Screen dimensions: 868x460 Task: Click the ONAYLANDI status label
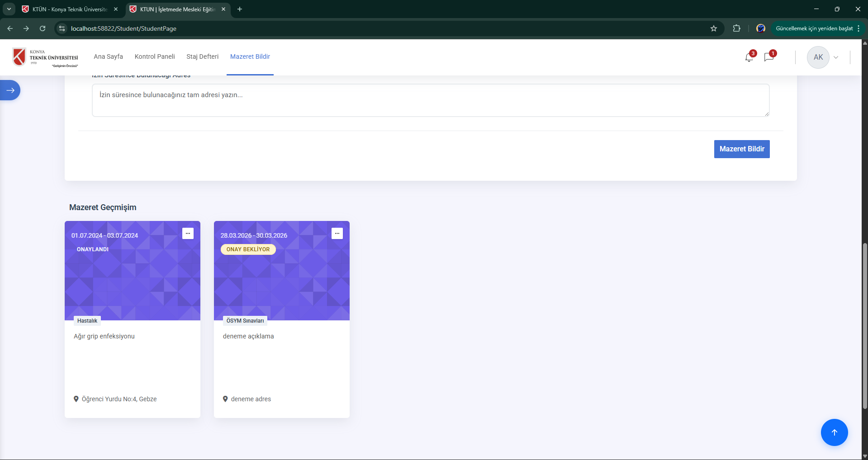[93, 249]
